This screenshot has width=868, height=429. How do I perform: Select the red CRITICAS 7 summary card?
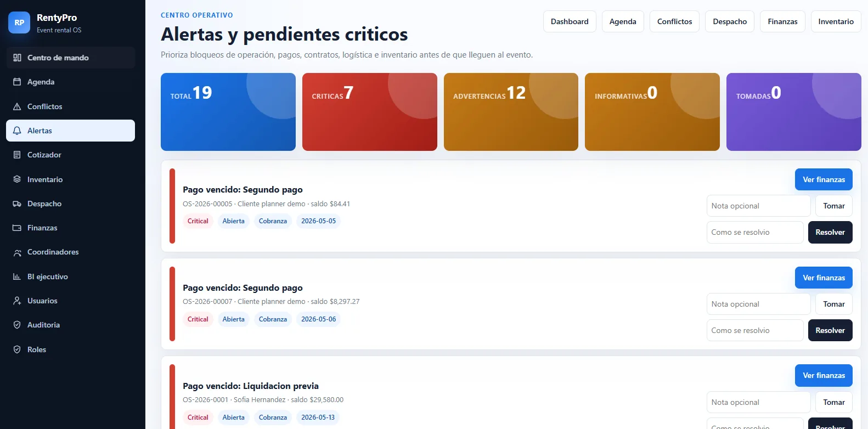[370, 112]
